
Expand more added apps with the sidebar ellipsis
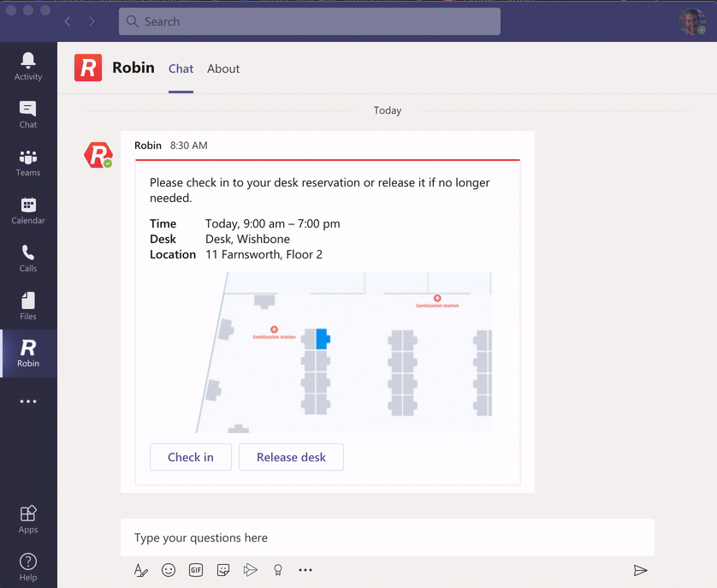coord(28,401)
